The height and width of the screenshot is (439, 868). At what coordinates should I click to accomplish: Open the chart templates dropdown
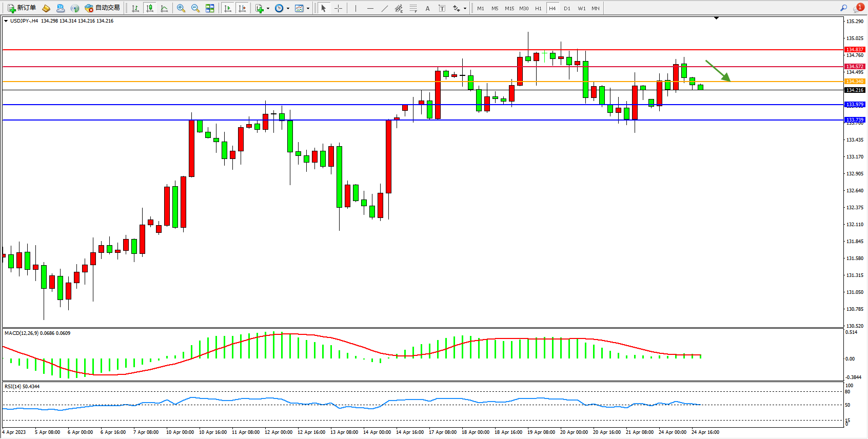click(308, 8)
